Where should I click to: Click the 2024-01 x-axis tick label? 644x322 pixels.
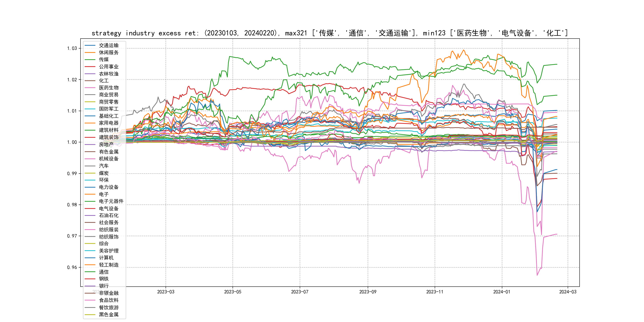(x=501, y=292)
